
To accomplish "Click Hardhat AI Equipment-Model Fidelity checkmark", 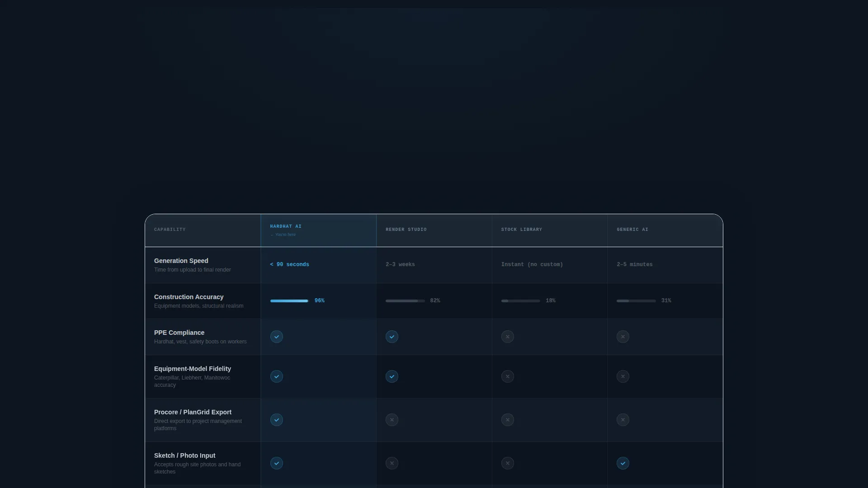I will click(x=276, y=376).
